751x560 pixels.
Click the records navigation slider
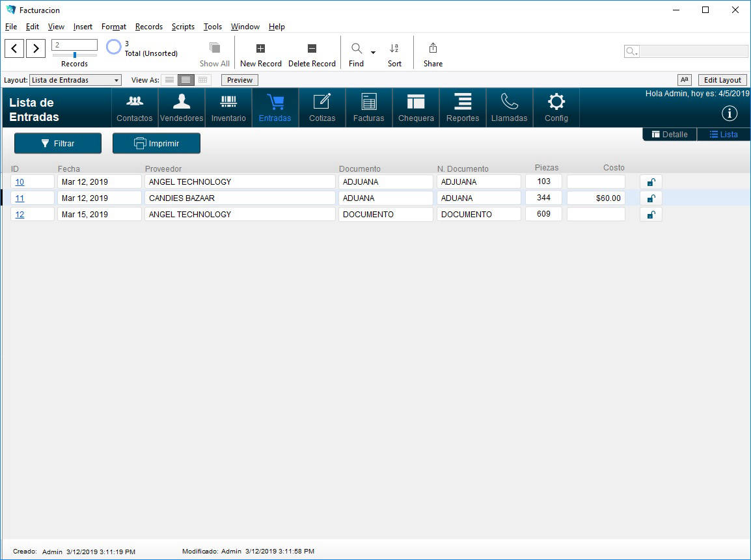coord(75,55)
